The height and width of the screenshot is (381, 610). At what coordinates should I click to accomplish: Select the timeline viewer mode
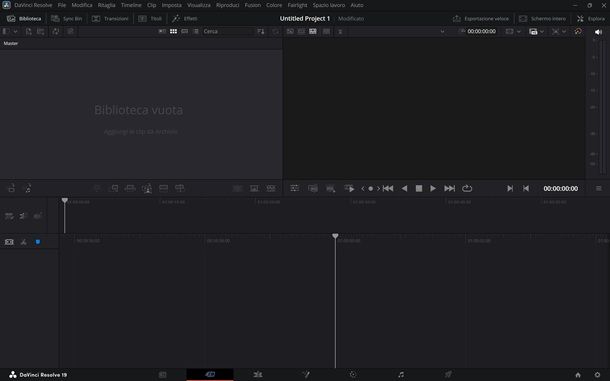tap(313, 32)
